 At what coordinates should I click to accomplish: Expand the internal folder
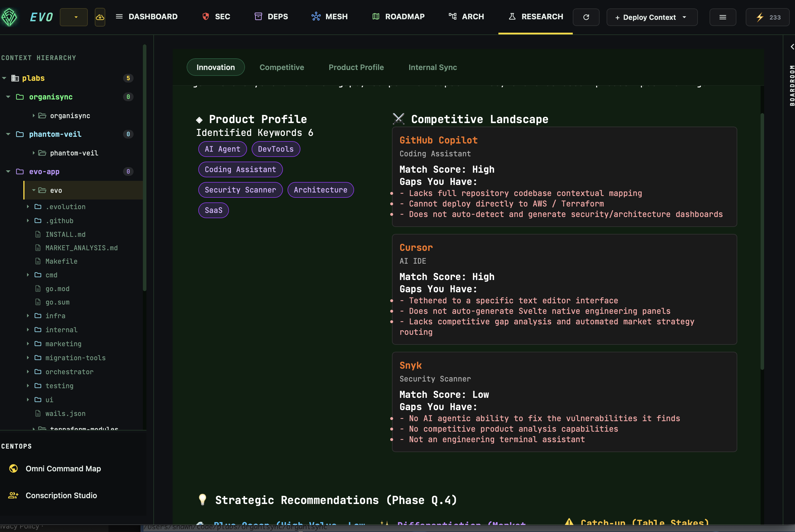tap(28, 330)
